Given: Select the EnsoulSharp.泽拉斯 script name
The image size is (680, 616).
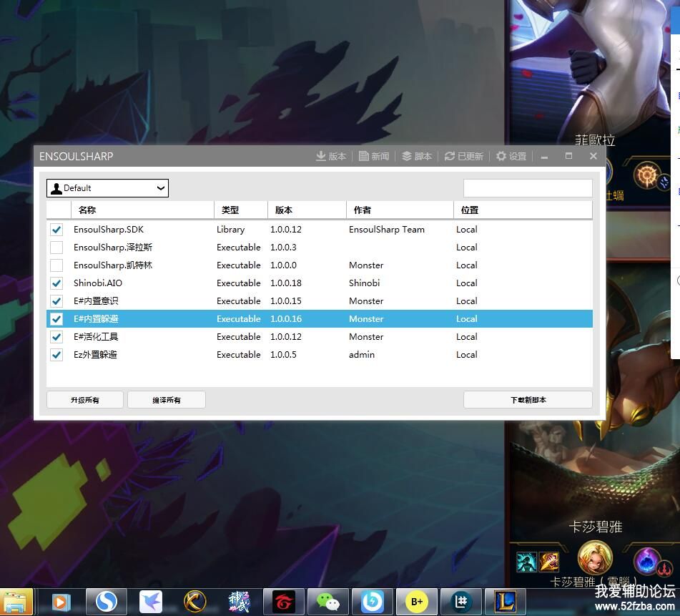Looking at the screenshot, I should point(113,248).
